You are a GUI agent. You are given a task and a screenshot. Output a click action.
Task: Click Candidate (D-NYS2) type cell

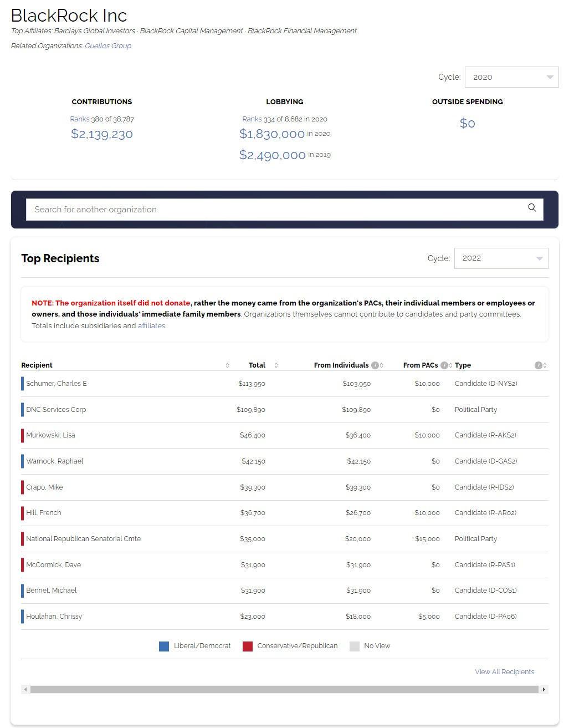tap(486, 384)
